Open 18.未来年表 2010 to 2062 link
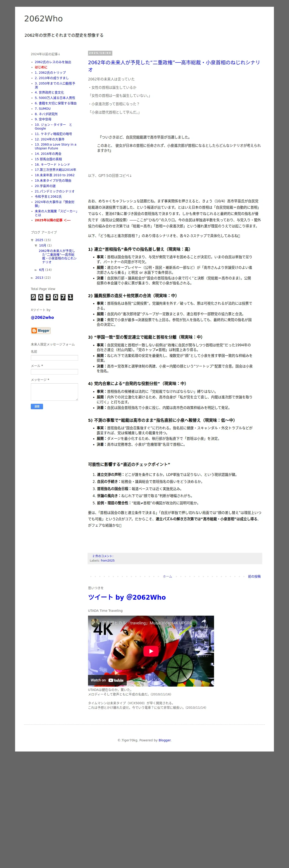The height and width of the screenshot is (868, 289). coord(54,175)
